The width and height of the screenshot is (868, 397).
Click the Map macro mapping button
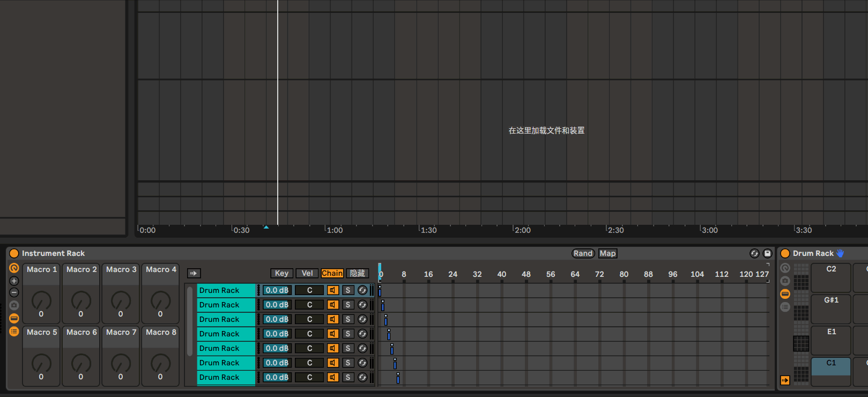coord(607,254)
